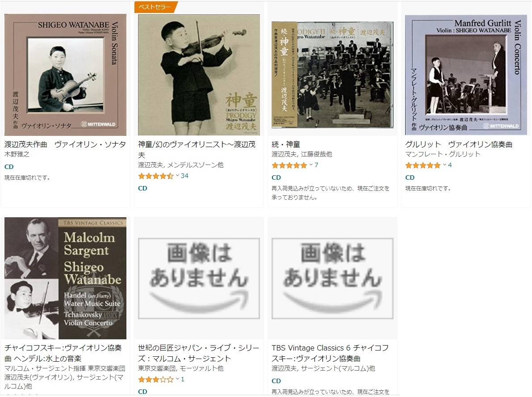Open the Shigeo Watanabe Violin Sonata album cover
Viewport: 532px width, 397px height.
coord(65,75)
